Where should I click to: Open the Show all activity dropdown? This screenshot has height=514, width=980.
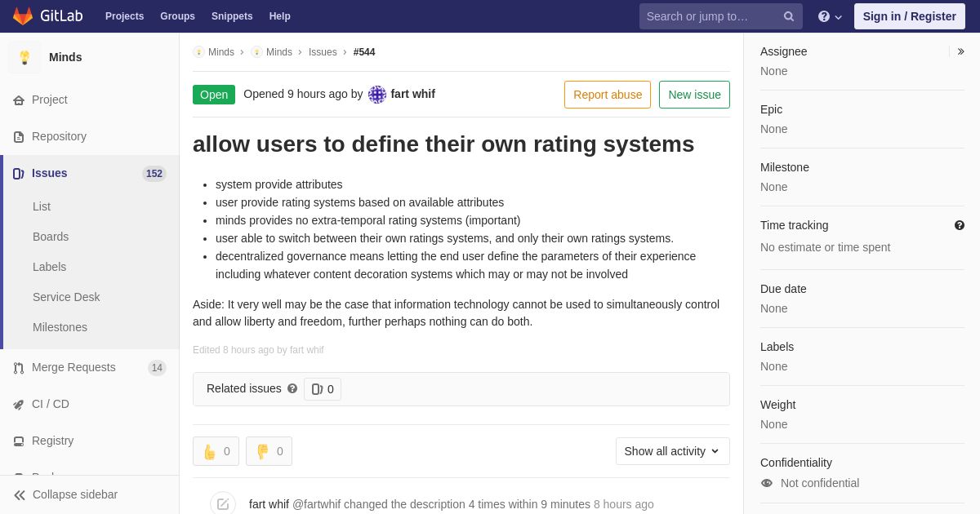click(x=673, y=451)
